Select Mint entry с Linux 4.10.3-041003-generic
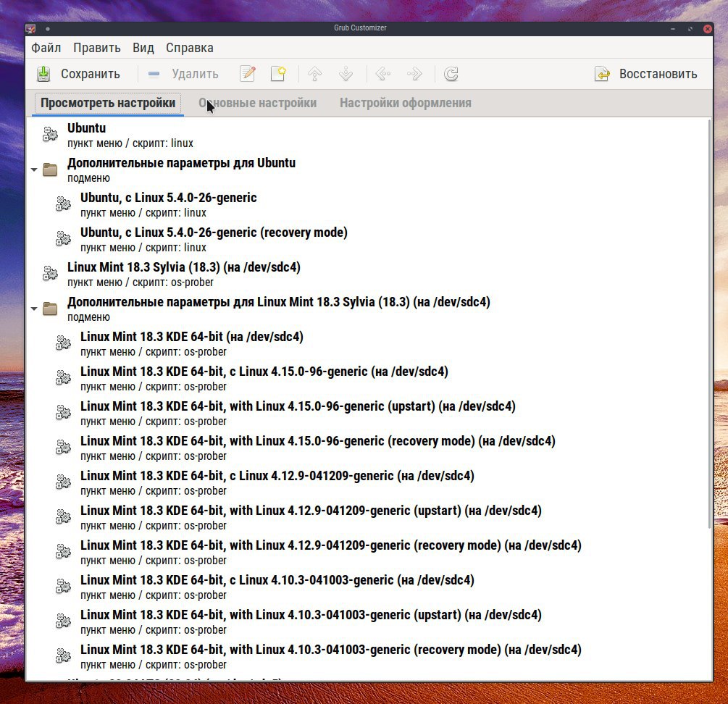 (x=367, y=587)
